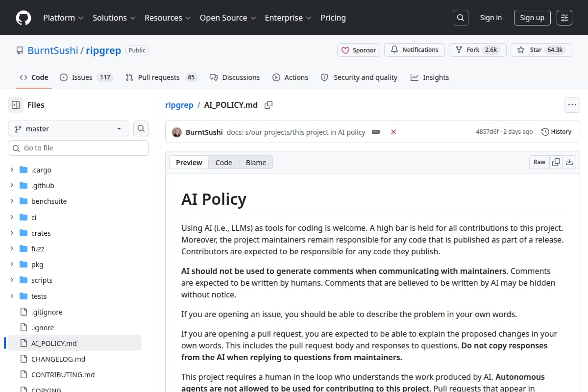This screenshot has height=392, width=588.
Task: Click the Notifications bell button
Action: 415,50
